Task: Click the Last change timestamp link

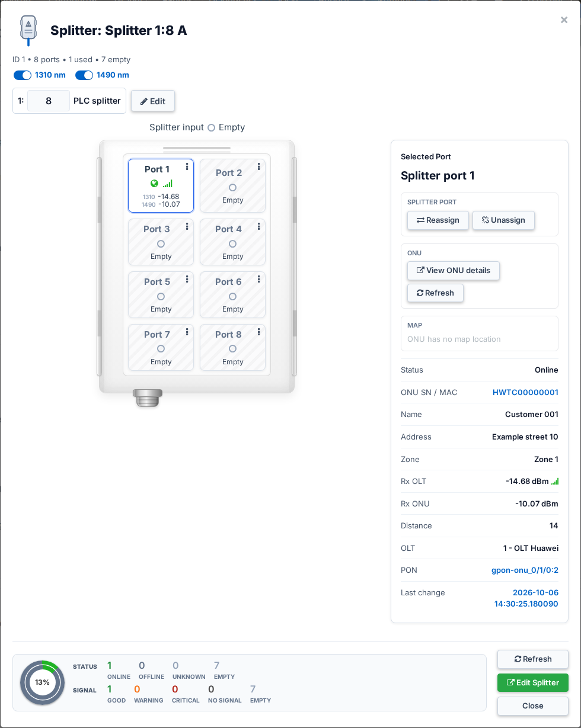Action: click(526, 598)
